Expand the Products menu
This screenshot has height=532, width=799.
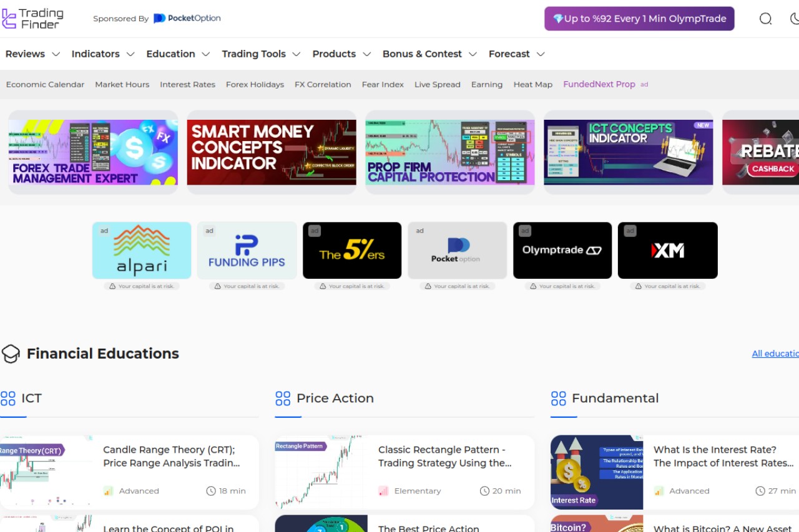341,54
